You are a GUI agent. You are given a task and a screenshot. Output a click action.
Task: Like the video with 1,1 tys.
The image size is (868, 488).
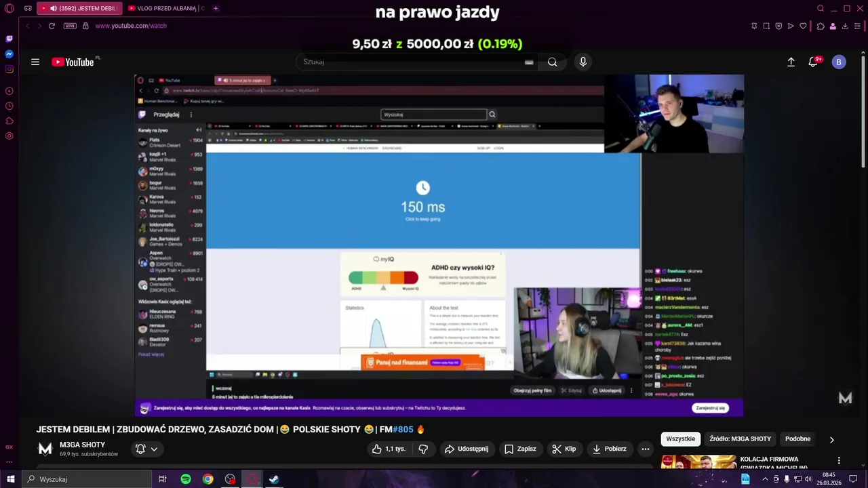[x=389, y=449]
